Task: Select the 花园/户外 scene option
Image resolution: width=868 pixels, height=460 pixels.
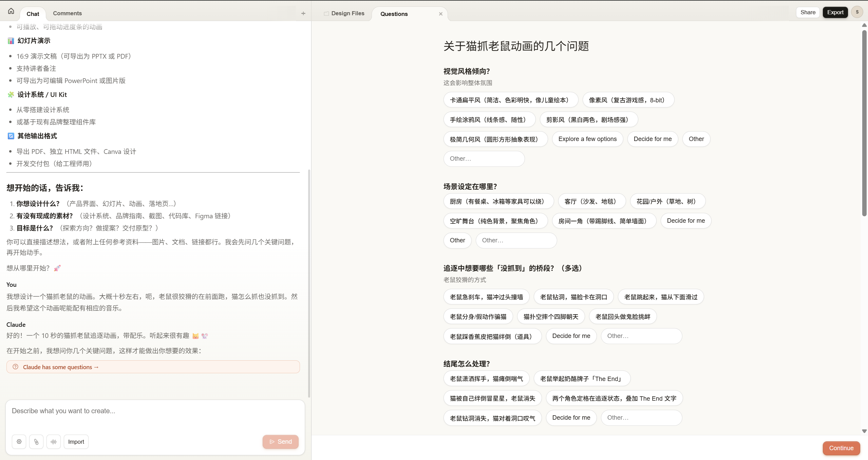Action: click(667, 201)
